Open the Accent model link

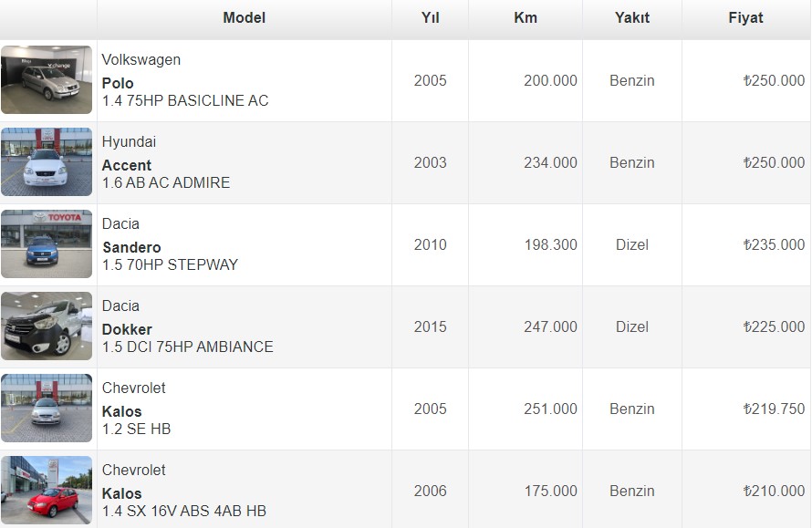coord(127,165)
